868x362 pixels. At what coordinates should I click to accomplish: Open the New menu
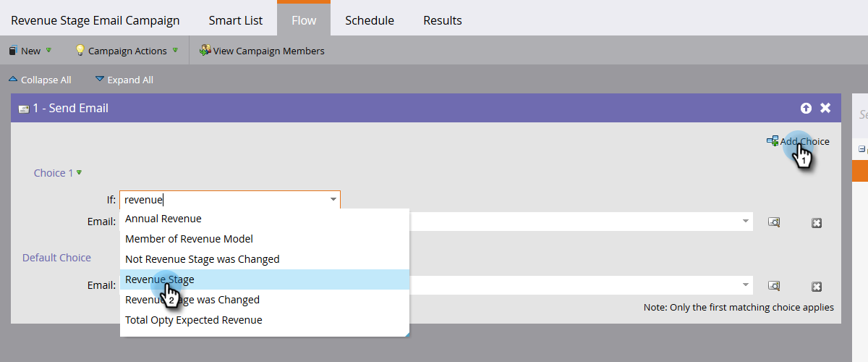click(x=30, y=51)
